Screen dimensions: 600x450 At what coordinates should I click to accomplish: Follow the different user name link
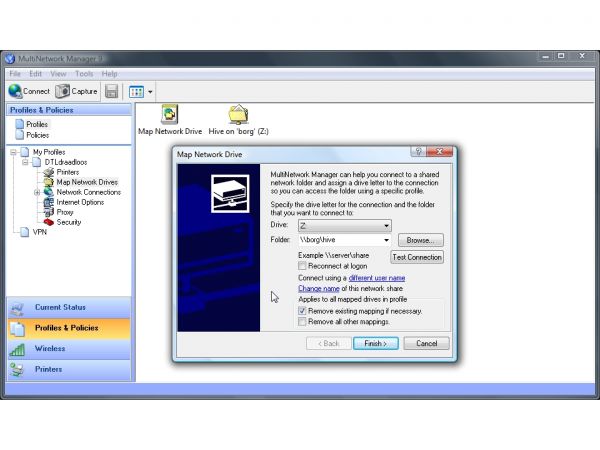(x=377, y=278)
